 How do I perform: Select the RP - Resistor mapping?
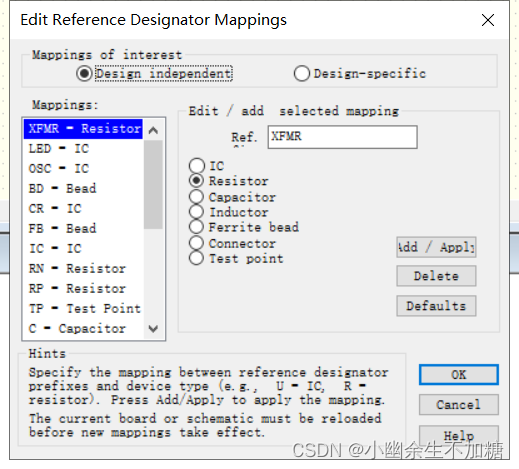click(83, 289)
